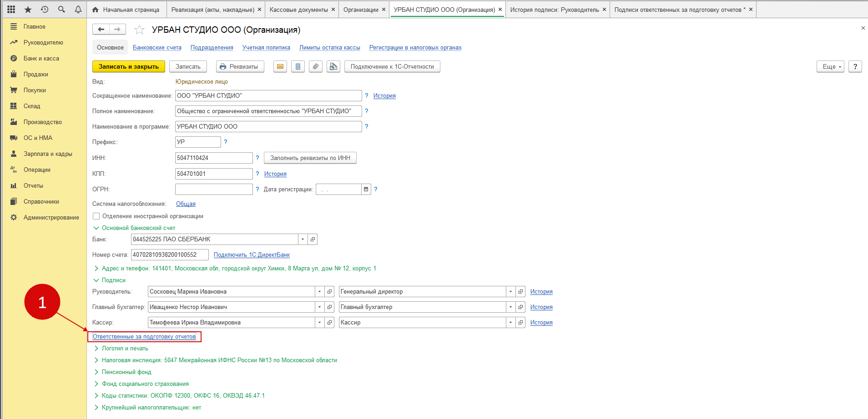The width and height of the screenshot is (868, 419).
Task: Open the Еще dropdown menu
Action: click(x=830, y=66)
